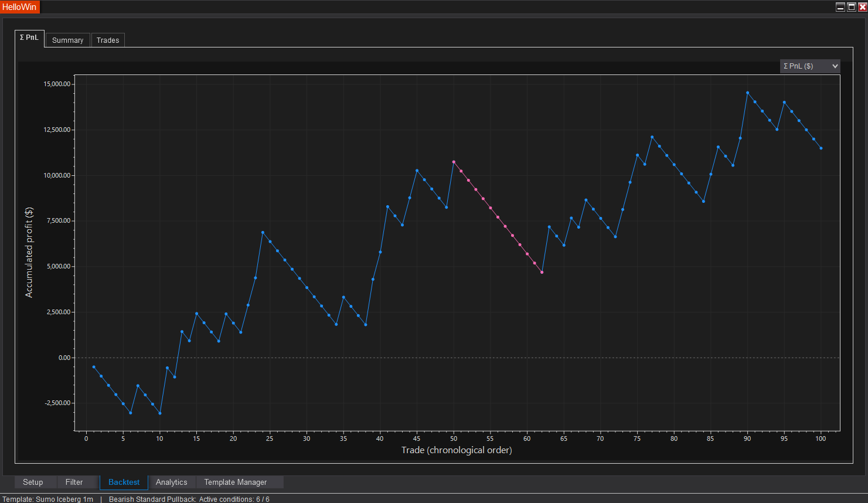This screenshot has height=503, width=868.
Task: Open the Analytics bottom tab
Action: [x=172, y=482]
